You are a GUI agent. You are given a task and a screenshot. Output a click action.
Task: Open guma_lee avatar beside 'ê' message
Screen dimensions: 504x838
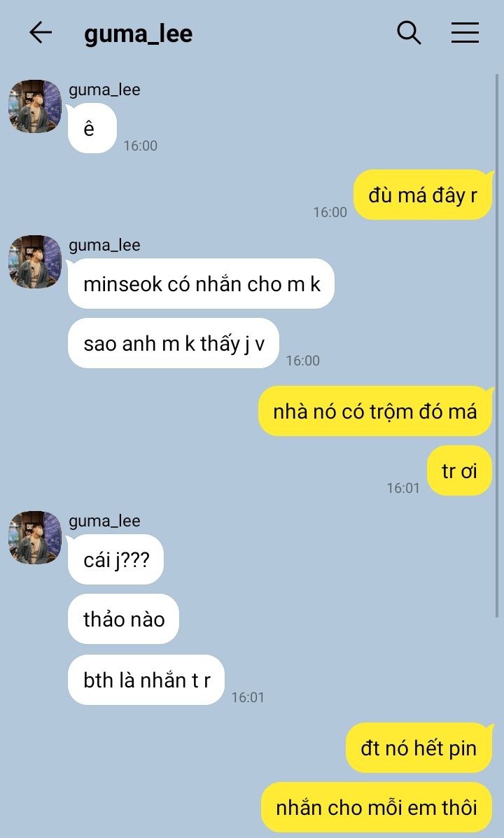click(x=35, y=106)
